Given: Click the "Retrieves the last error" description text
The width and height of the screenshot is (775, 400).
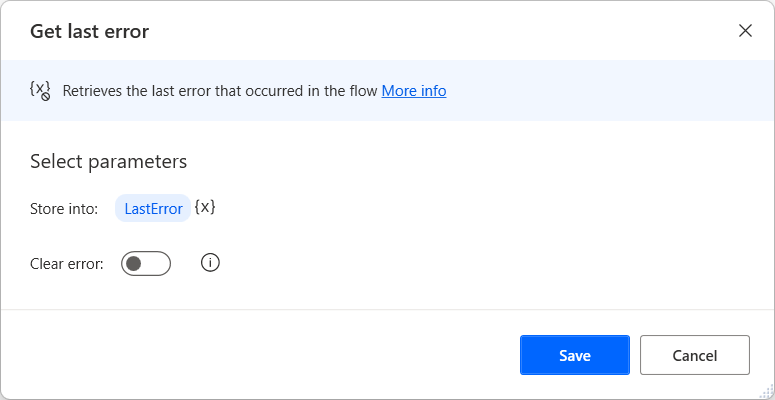Looking at the screenshot, I should click(220, 91).
